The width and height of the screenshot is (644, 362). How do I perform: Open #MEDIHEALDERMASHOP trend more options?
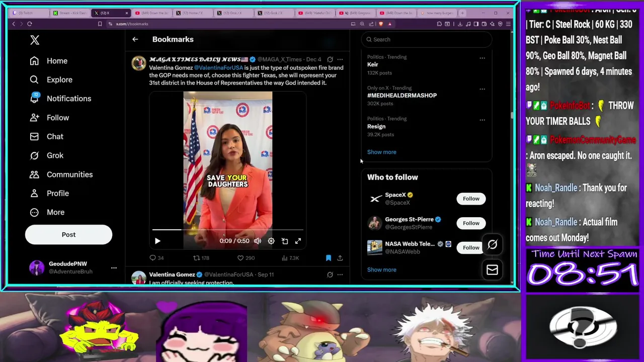(x=482, y=89)
